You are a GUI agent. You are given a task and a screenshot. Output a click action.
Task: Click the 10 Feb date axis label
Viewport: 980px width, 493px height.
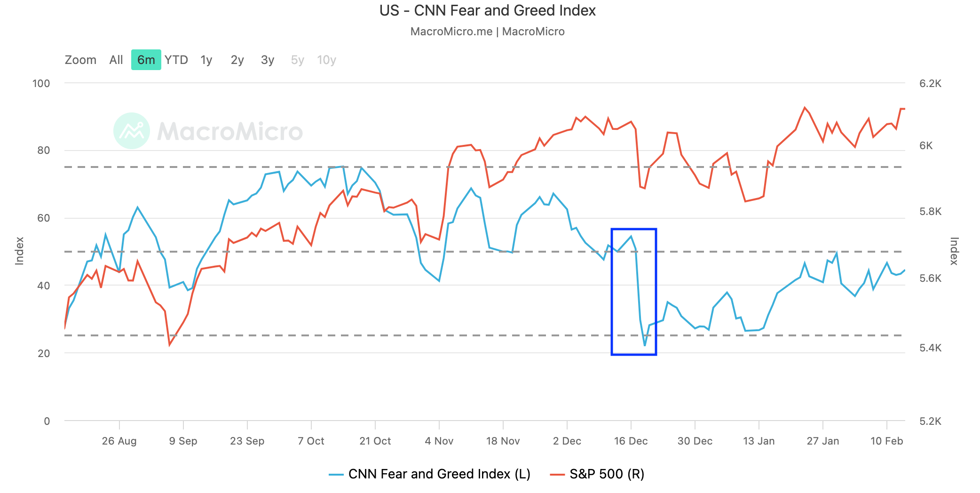tap(886, 441)
